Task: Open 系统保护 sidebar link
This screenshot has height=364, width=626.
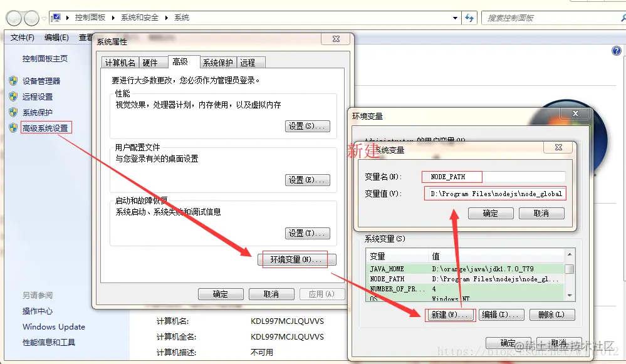Action: pyautogui.click(x=38, y=113)
